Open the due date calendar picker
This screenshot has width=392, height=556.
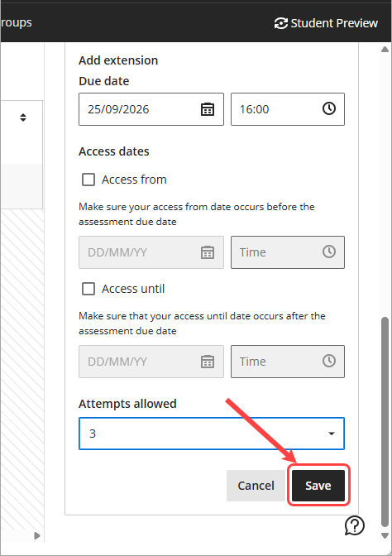click(208, 109)
